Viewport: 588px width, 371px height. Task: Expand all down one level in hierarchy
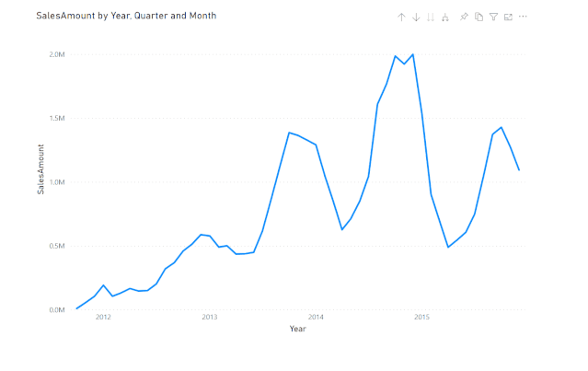(445, 17)
